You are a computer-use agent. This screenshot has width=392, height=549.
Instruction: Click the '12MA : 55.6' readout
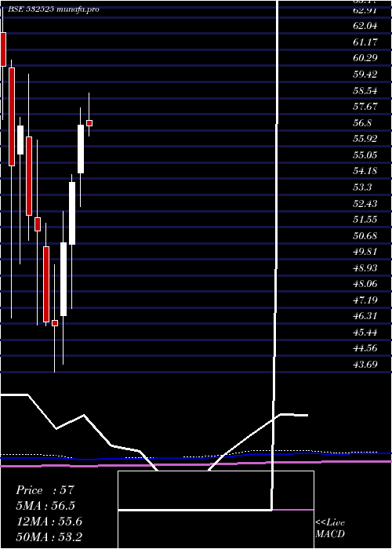tap(49, 522)
